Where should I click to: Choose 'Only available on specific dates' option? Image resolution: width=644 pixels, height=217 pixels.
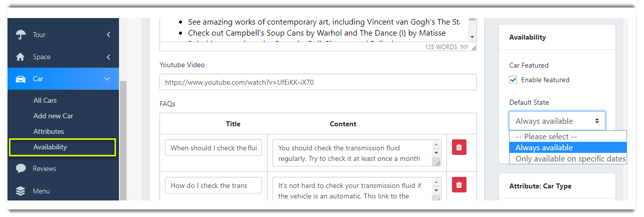pos(567,159)
